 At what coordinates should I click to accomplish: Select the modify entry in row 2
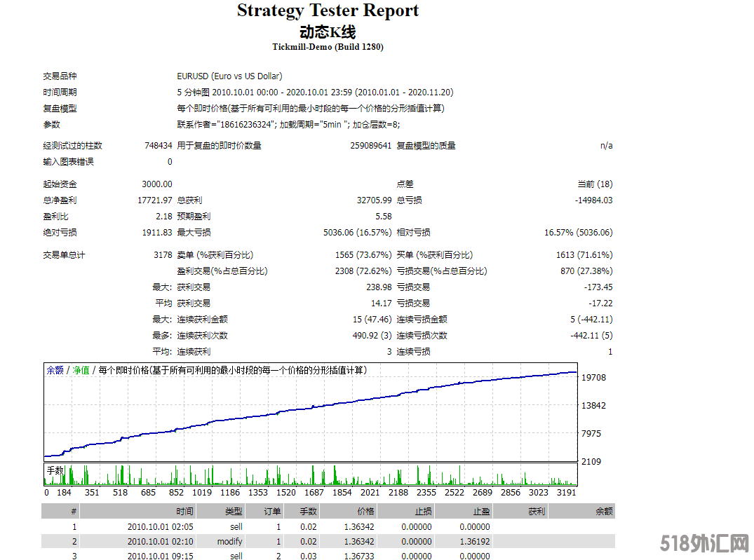click(229, 541)
